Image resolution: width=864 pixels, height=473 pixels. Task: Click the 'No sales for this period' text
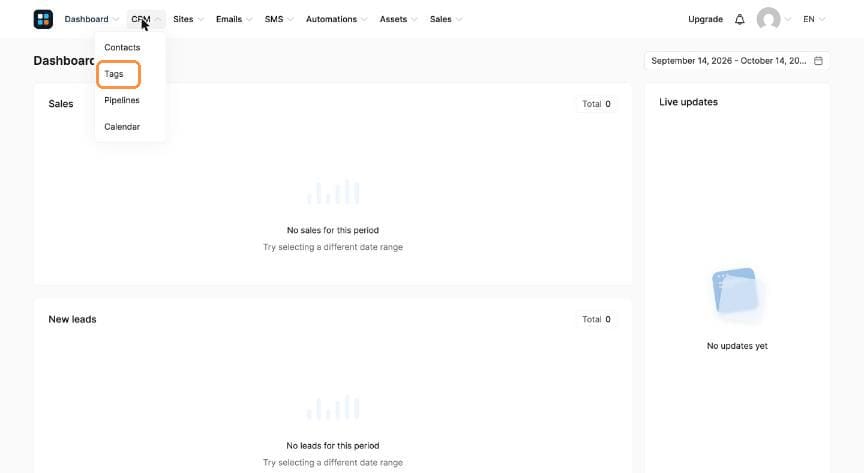pyautogui.click(x=333, y=230)
